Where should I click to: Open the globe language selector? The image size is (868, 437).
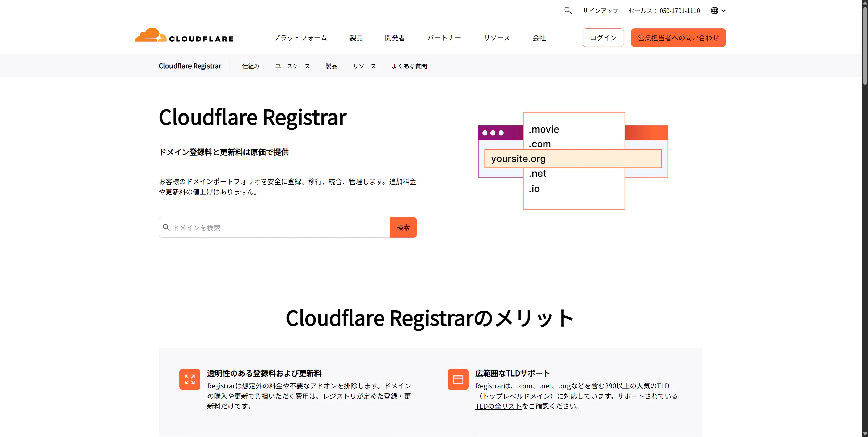718,11
